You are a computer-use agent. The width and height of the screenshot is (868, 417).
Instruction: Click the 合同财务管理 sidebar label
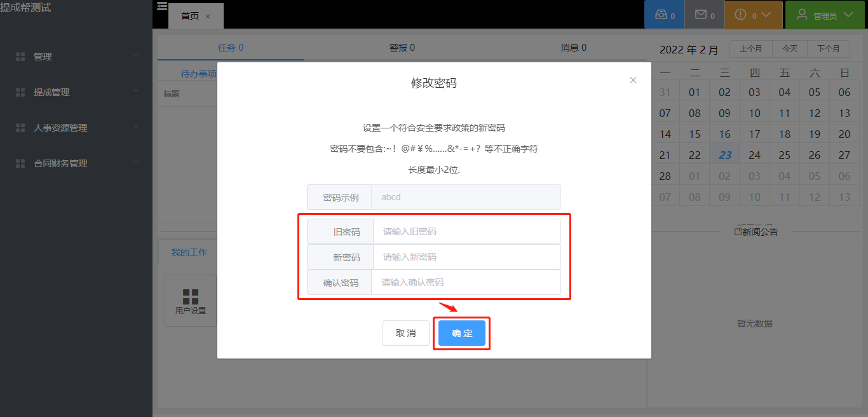click(60, 163)
